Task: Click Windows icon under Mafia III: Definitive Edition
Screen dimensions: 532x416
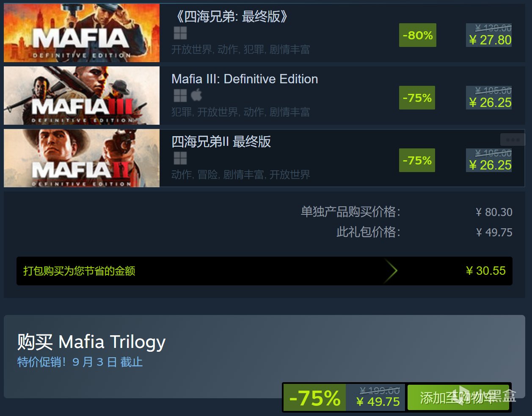Action: tap(180, 96)
